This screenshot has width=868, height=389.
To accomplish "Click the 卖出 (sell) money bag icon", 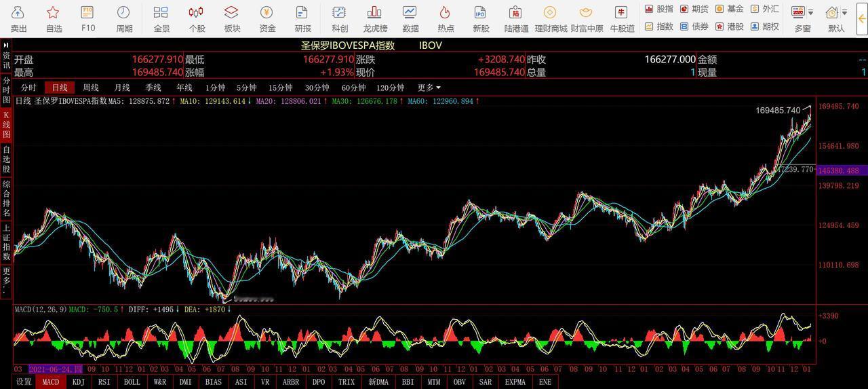I will pyautogui.click(x=18, y=13).
